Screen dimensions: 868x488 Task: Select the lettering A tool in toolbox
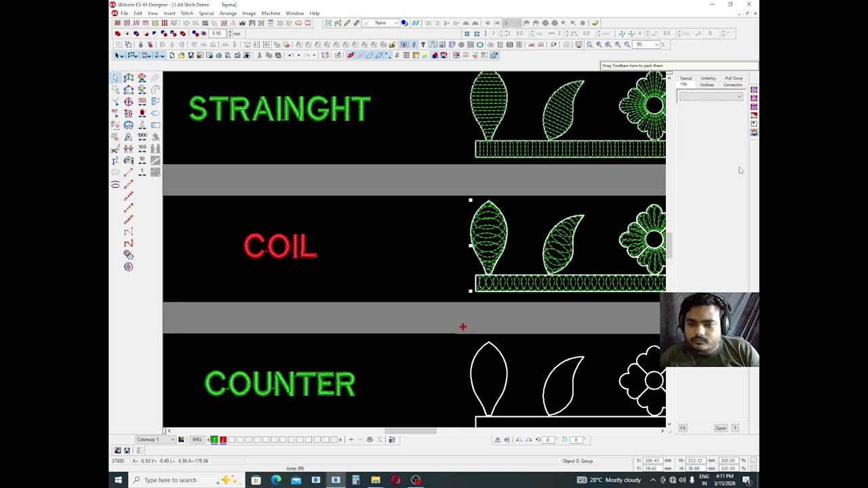click(x=128, y=137)
